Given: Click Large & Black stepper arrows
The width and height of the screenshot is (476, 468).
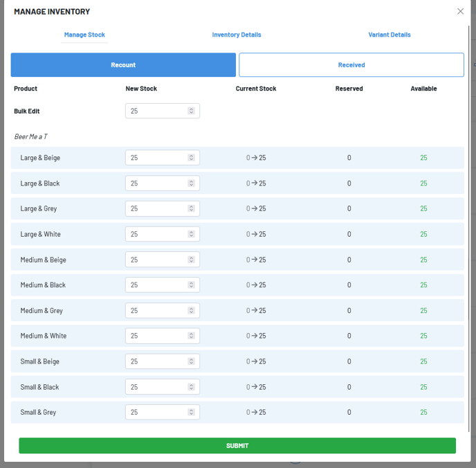Looking at the screenshot, I should 191,183.
